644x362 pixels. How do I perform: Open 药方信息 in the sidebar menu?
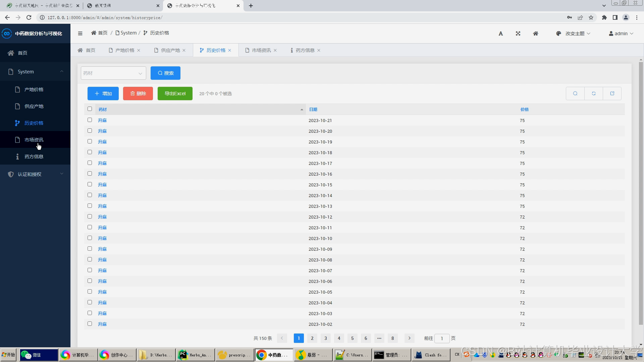pos(34,157)
